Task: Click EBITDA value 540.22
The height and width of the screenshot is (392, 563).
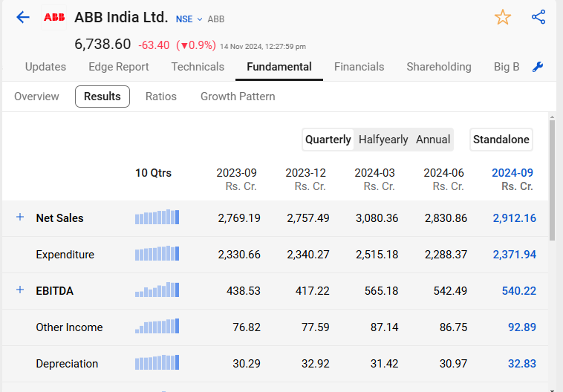Action: (519, 291)
